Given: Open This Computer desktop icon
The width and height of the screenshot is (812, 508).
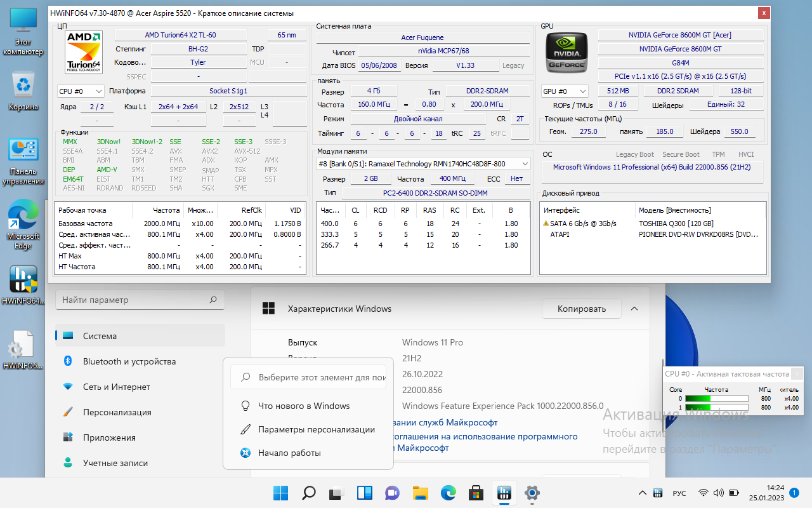Looking at the screenshot, I should click(x=23, y=32).
